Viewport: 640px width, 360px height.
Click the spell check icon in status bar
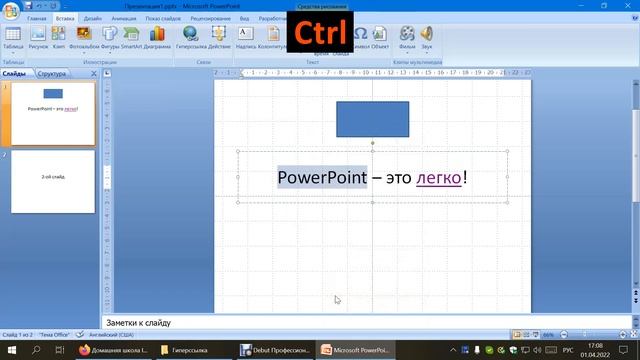point(80,334)
